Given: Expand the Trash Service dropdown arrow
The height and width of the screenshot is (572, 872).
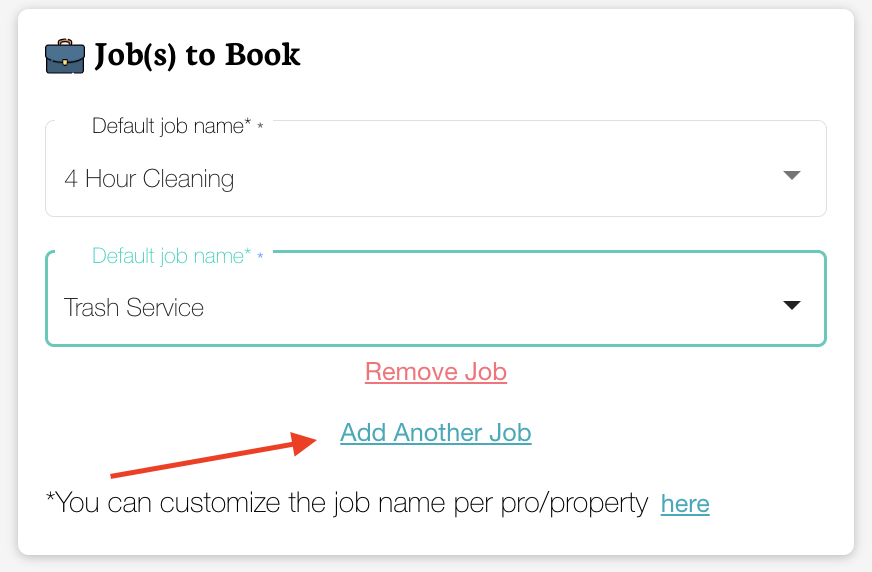Looking at the screenshot, I should pyautogui.click(x=791, y=305).
